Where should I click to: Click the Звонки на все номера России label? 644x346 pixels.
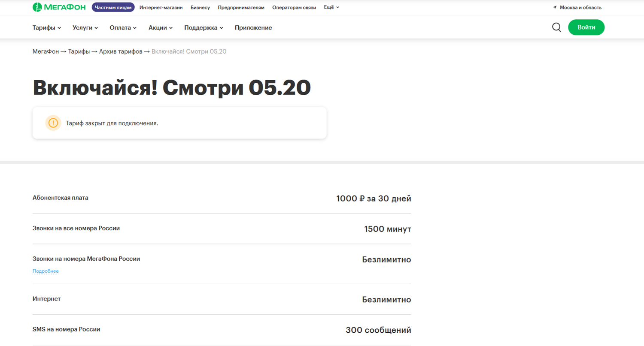76,228
